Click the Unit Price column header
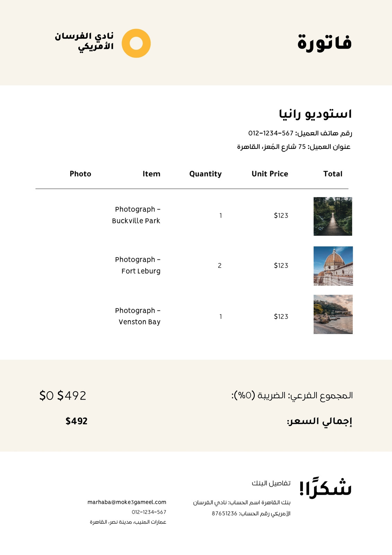The width and height of the screenshot is (392, 555). point(270,174)
